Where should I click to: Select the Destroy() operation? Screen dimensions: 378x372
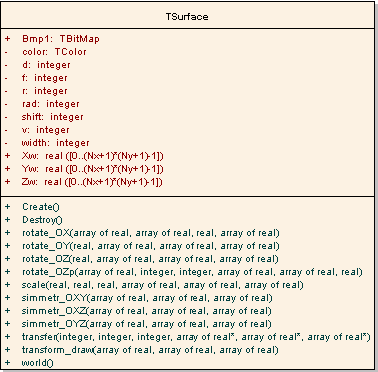(x=42, y=220)
